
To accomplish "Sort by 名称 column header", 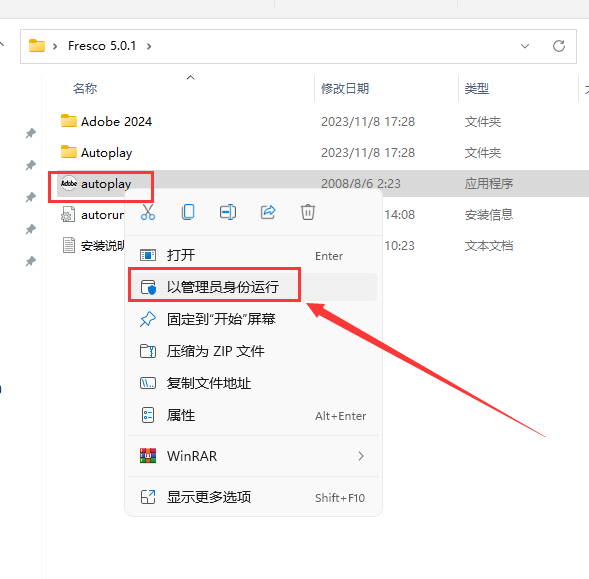I will tap(85, 89).
